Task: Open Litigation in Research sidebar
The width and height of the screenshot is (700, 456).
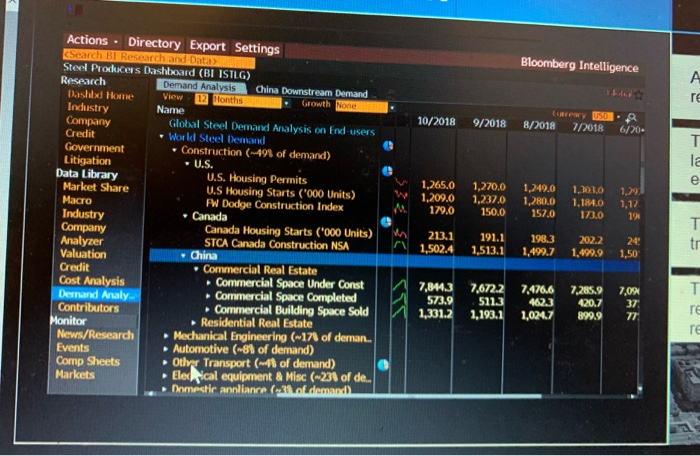Action: (88, 160)
